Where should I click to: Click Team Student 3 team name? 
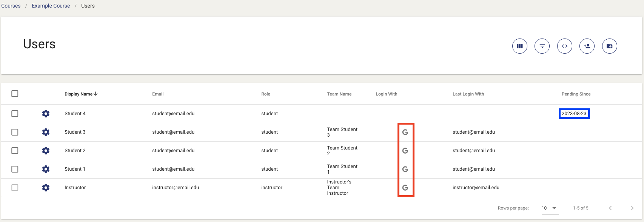tap(342, 132)
